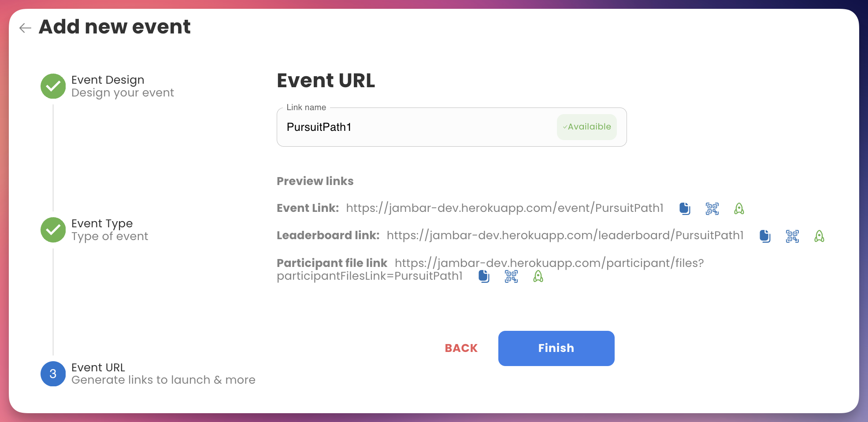
Task: Launch the Leaderboard link rocket icon
Action: [819, 236]
